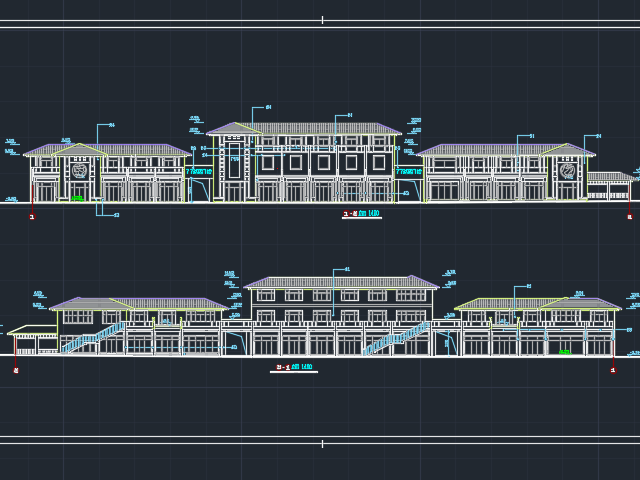This screenshot has height=480, width=640.
Task: Pick the red axis marker at lower elevation's right end
Action: click(x=613, y=370)
